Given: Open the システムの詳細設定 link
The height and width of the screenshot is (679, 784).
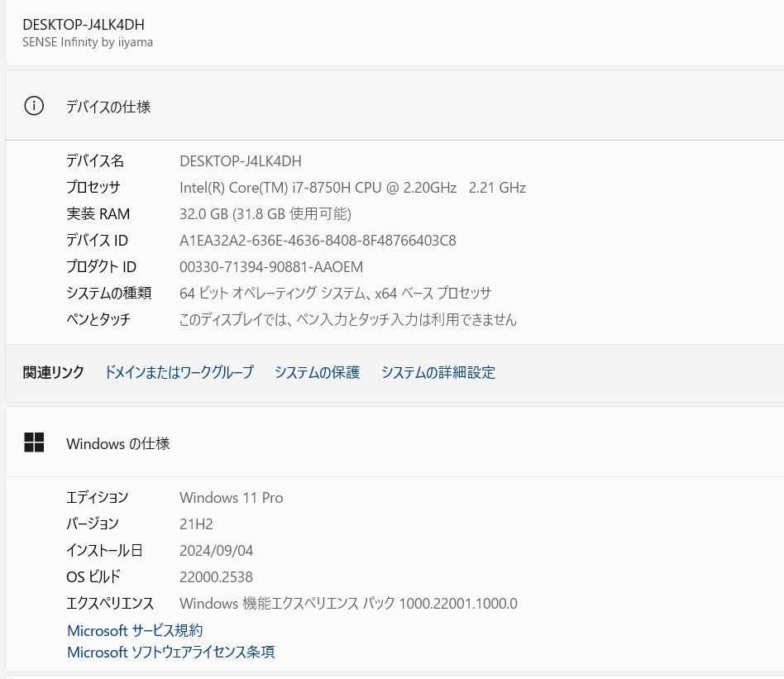Looking at the screenshot, I should point(438,372).
